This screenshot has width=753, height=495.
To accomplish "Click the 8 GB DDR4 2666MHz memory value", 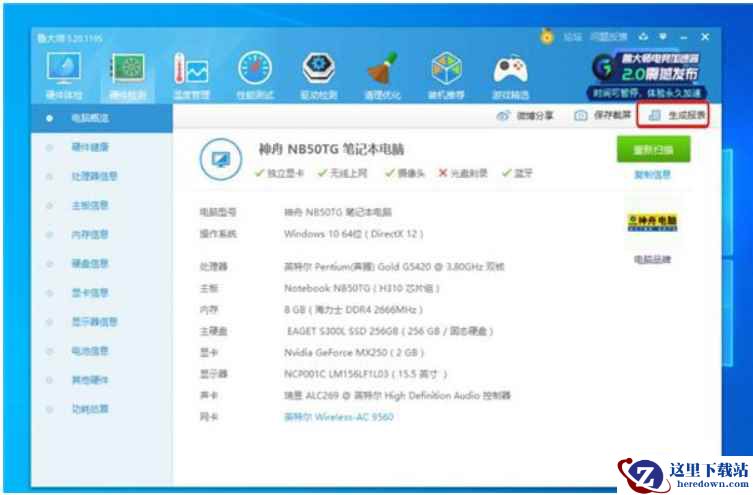I will point(353,310).
